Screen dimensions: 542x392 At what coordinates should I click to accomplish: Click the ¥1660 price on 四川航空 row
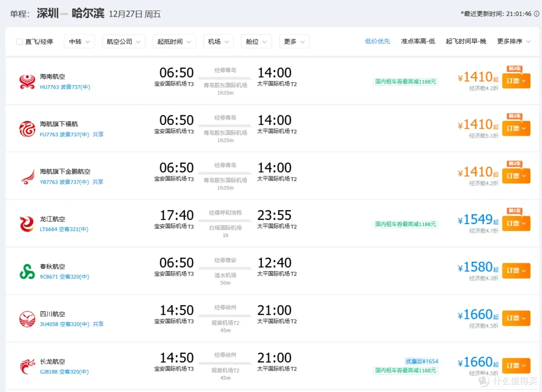point(478,315)
